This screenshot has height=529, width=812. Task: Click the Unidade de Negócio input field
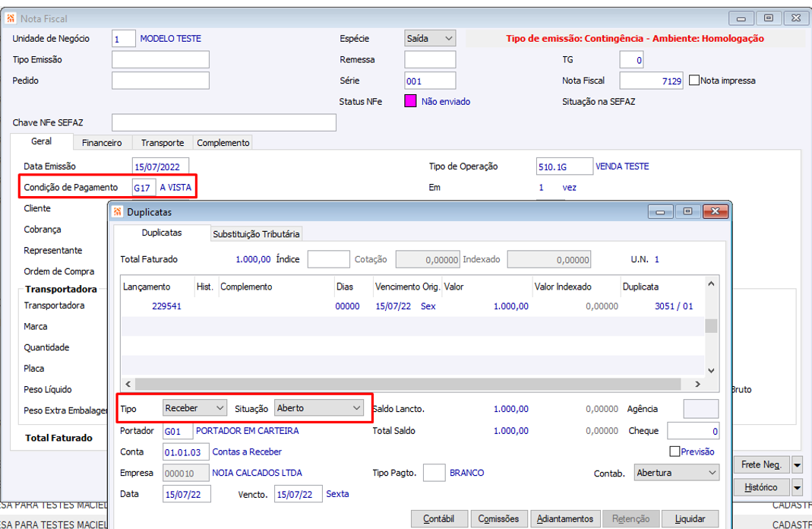pyautogui.click(x=124, y=39)
